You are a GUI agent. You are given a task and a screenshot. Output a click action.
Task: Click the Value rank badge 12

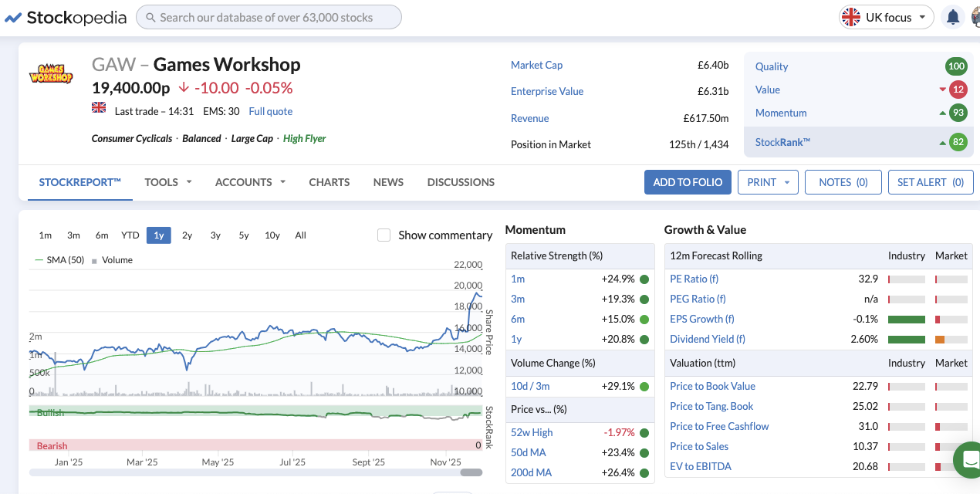(x=958, y=90)
